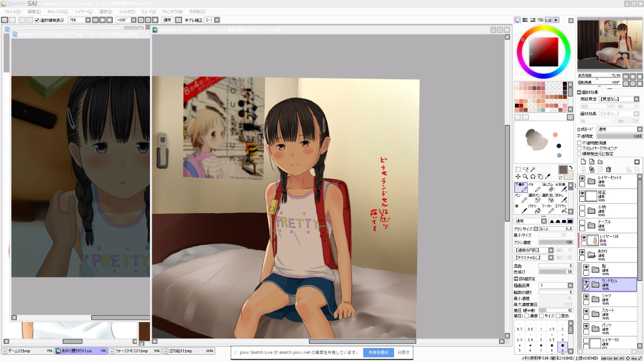Toggle pressure 混色 checkbox
This screenshot has height=362, width=644.
[x=558, y=316]
